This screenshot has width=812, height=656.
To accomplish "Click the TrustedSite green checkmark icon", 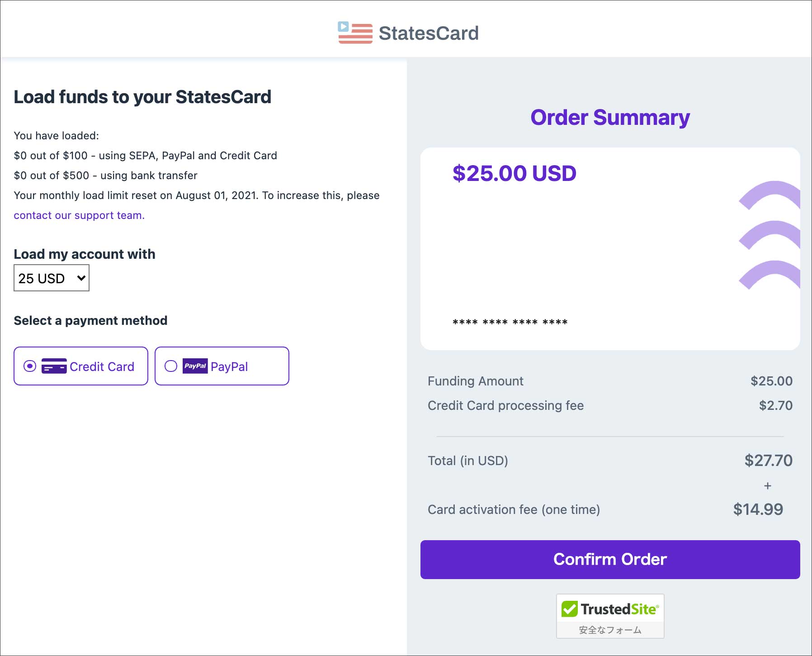I will [x=570, y=609].
